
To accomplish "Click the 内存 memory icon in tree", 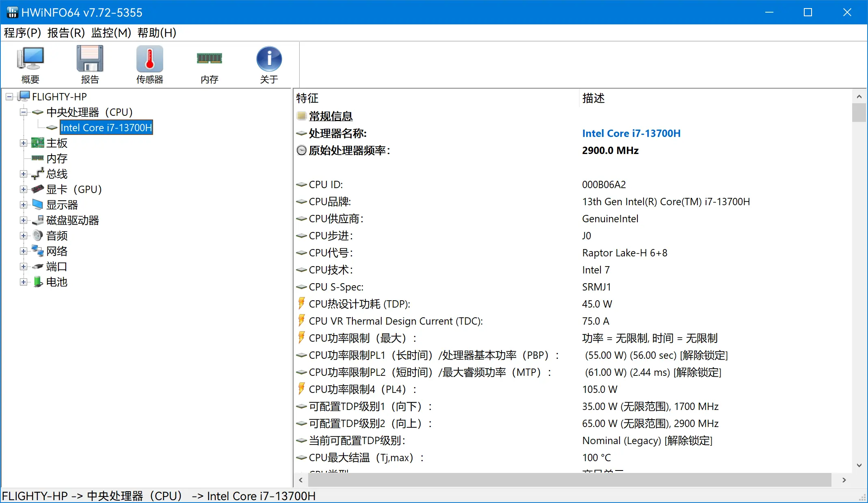I will click(38, 158).
